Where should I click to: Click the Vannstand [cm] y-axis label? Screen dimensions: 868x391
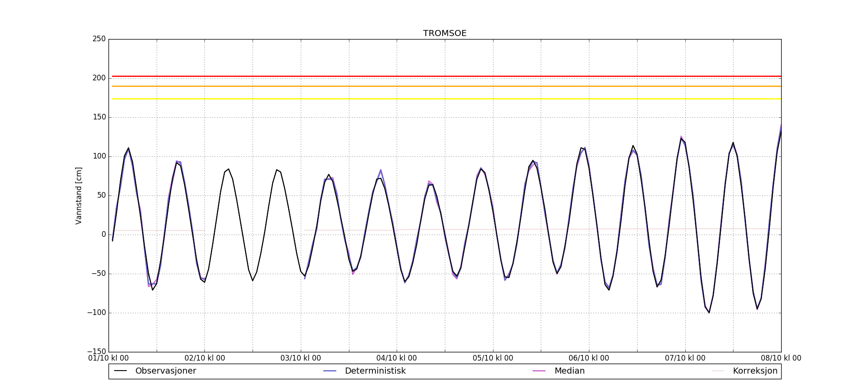tap(79, 195)
